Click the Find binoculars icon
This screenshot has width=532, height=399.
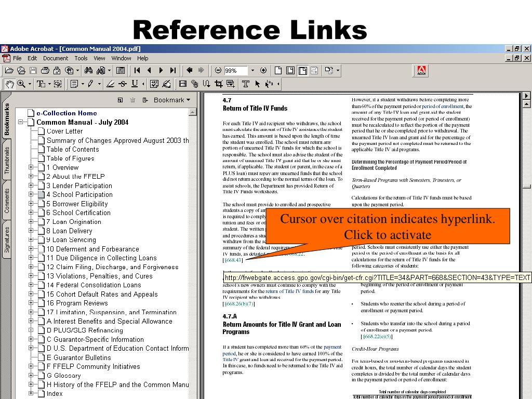point(88,71)
